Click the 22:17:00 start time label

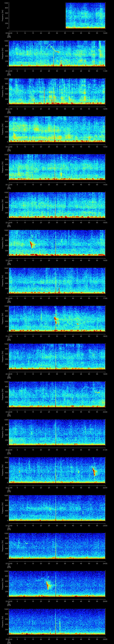coord(9,336)
